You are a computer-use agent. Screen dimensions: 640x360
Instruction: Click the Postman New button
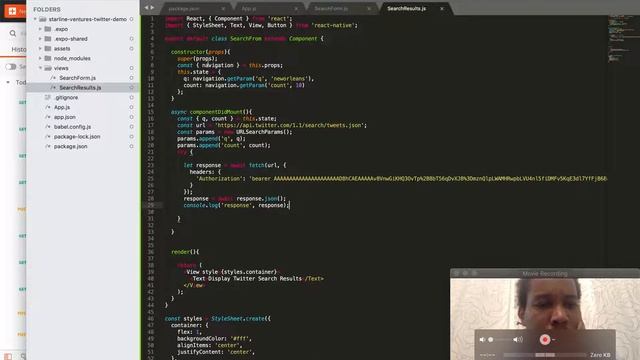[15, 11]
